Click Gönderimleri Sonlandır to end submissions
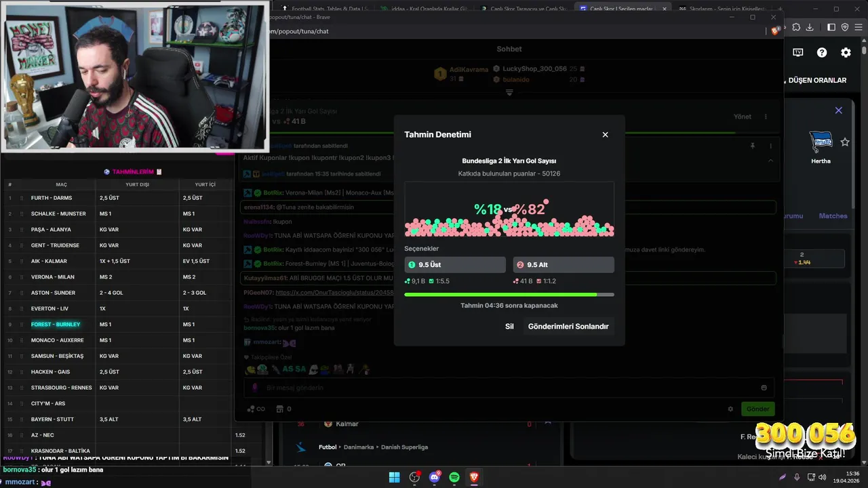Image resolution: width=868 pixels, height=488 pixels. [568, 326]
